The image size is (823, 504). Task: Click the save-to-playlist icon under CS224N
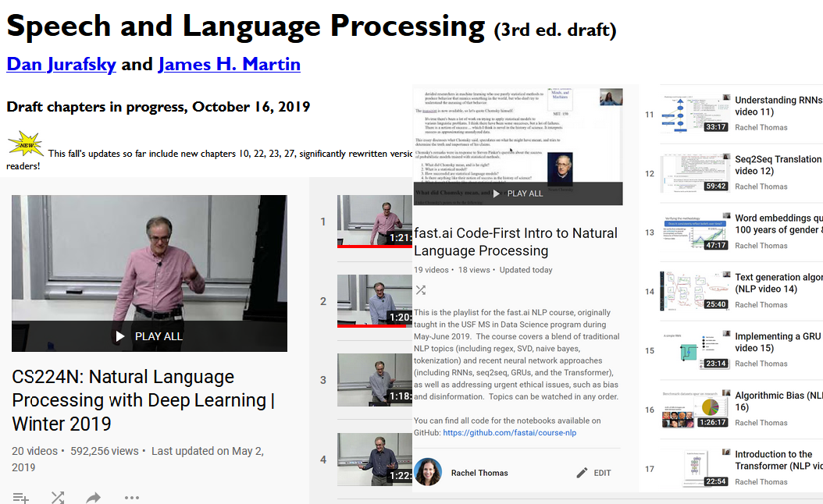coord(21,497)
